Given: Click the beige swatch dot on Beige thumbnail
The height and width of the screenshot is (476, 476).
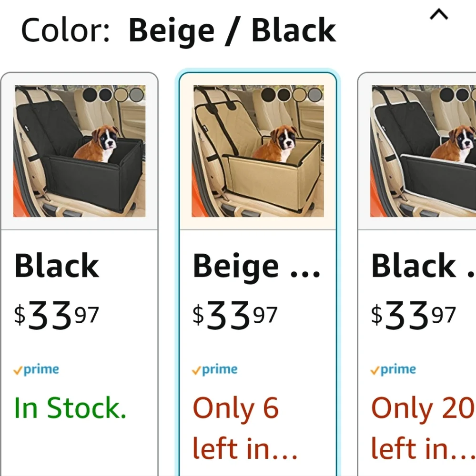Looking at the screenshot, I should (x=300, y=95).
